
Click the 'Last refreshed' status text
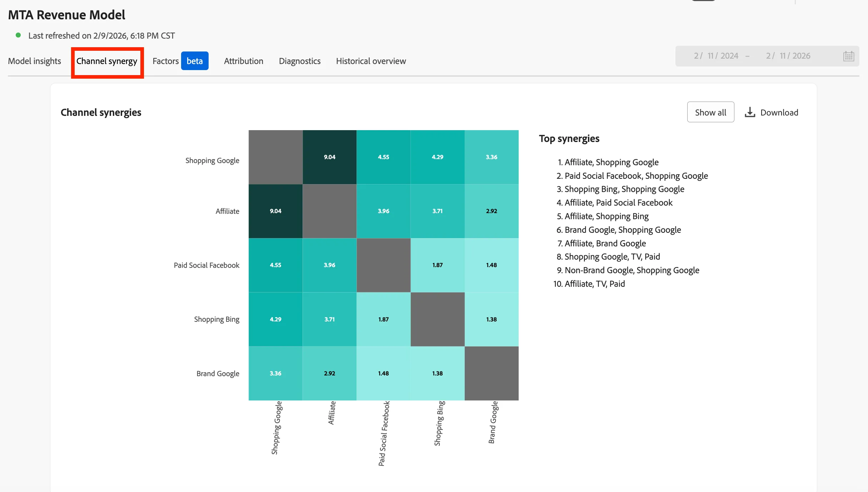pos(101,36)
